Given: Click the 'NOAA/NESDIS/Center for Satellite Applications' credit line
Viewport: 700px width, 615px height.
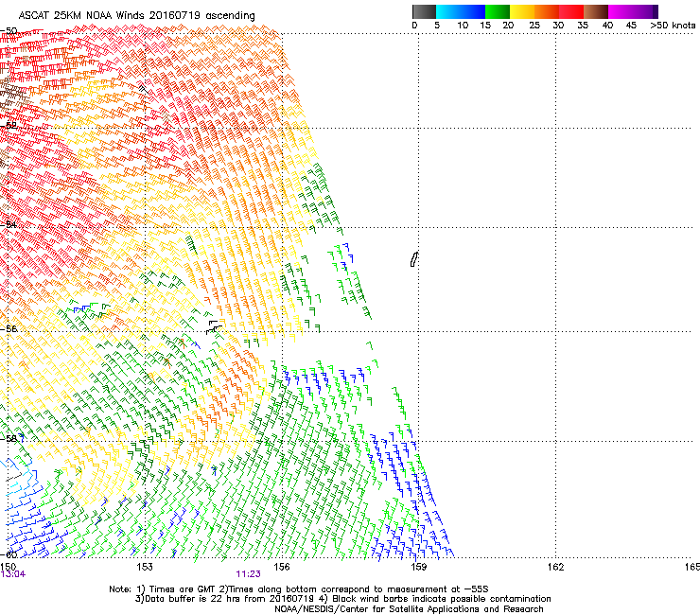Looking at the screenshot, I should click(x=409, y=609).
